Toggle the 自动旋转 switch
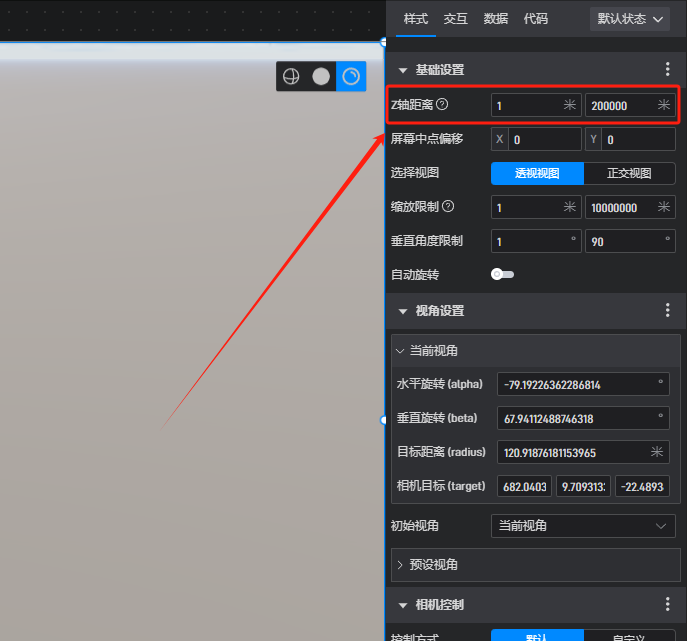The image size is (687, 641). [502, 274]
